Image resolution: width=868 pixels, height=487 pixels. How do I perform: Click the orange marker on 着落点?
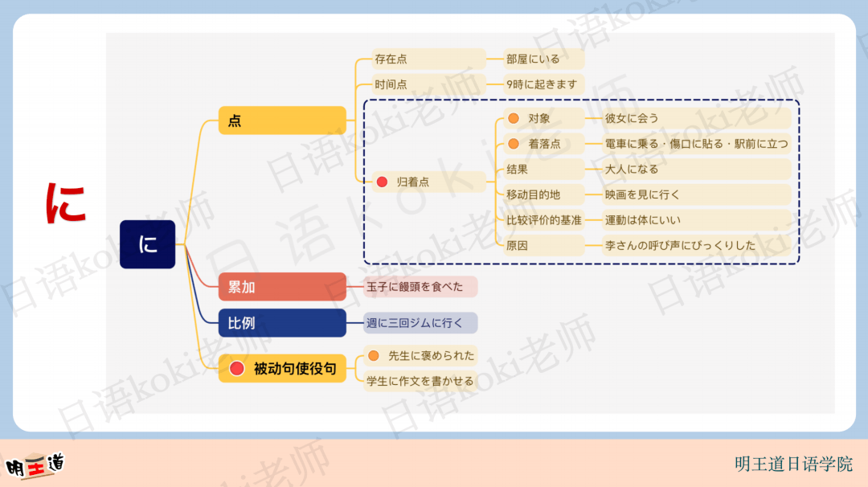tap(514, 143)
